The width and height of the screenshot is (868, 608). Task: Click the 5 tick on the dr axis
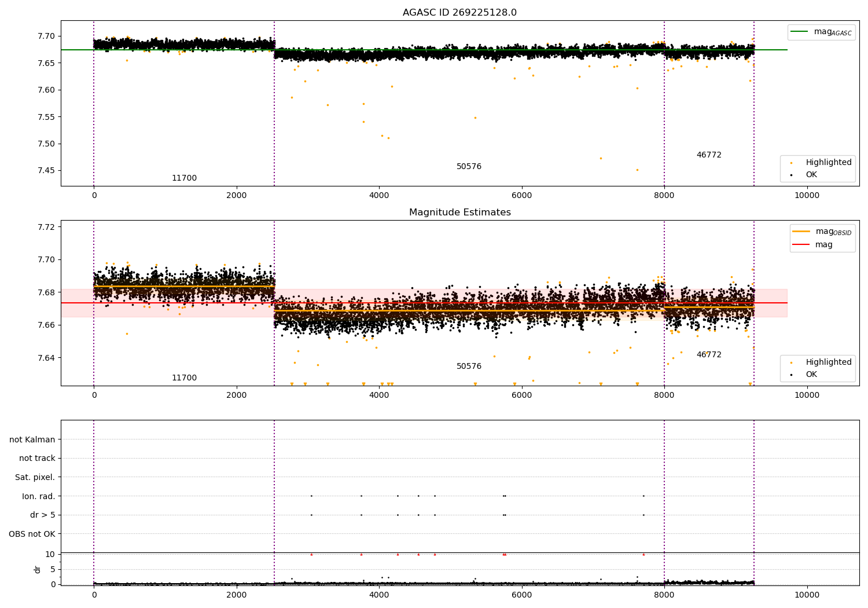click(x=53, y=570)
